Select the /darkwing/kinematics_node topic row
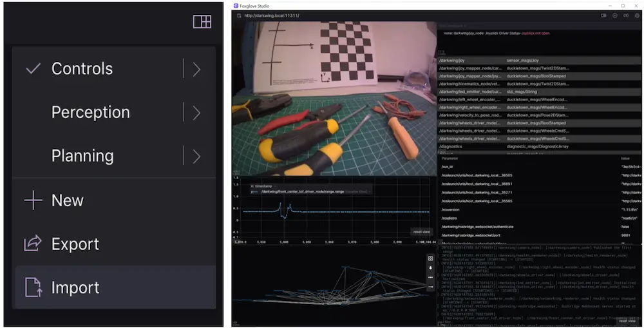 (x=539, y=84)
